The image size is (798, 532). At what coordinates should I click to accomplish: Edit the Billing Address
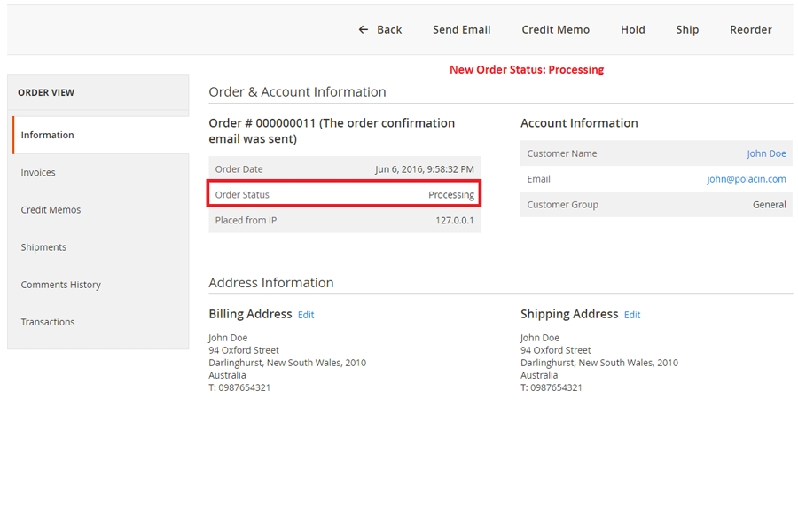tap(306, 315)
